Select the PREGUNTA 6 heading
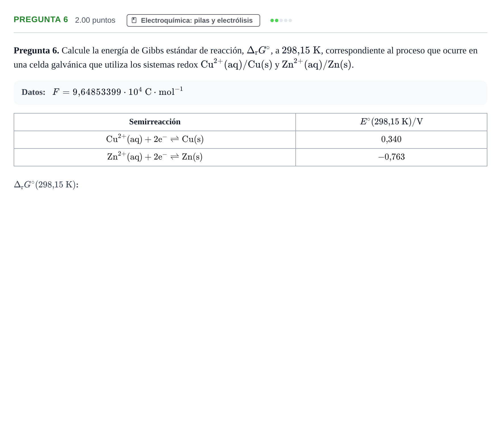The image size is (501, 448). click(x=41, y=20)
